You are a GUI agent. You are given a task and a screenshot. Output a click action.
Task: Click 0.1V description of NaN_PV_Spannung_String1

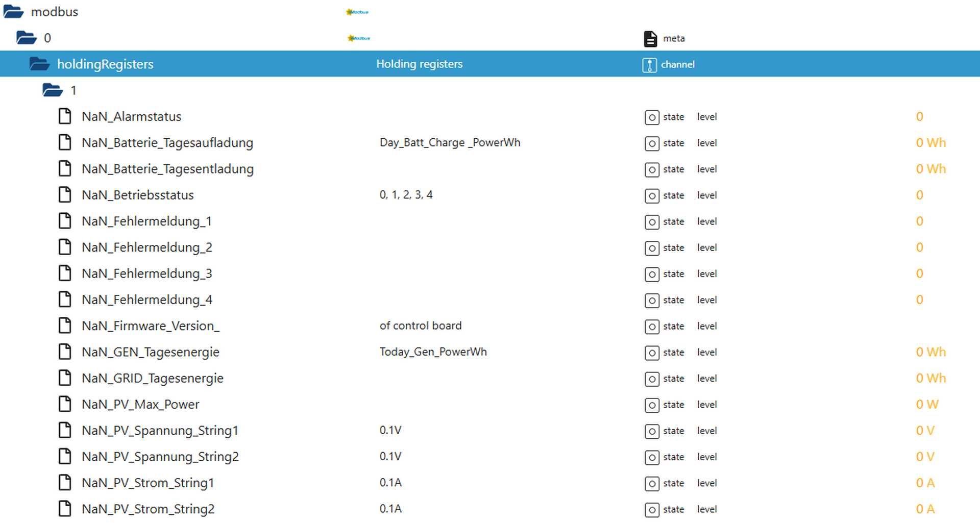390,430
